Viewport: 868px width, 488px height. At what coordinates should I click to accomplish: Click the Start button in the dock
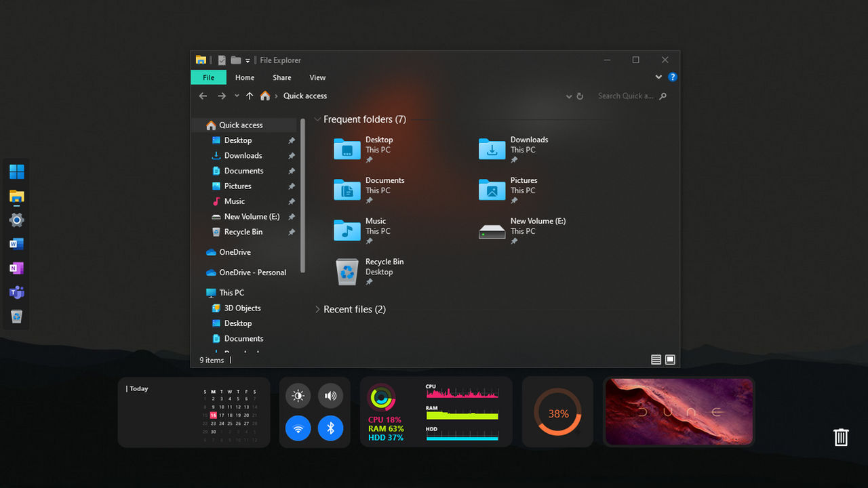16,171
